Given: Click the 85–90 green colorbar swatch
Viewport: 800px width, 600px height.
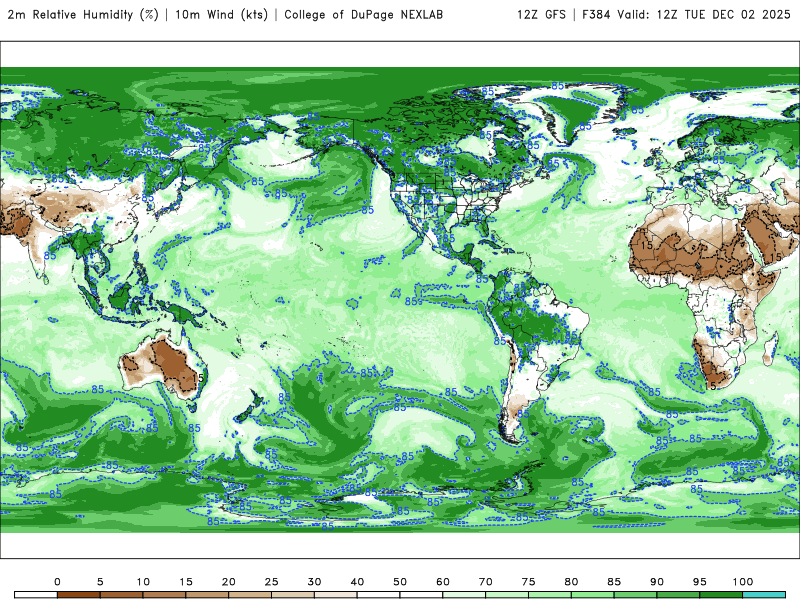Looking at the screenshot, I should [x=636, y=595].
